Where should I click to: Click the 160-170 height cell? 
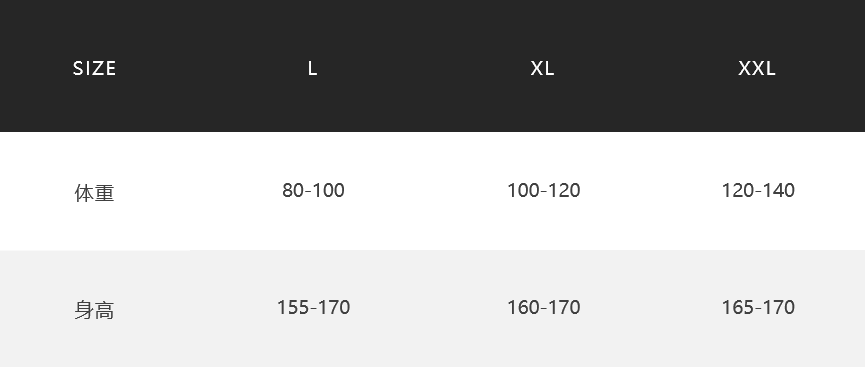543,307
